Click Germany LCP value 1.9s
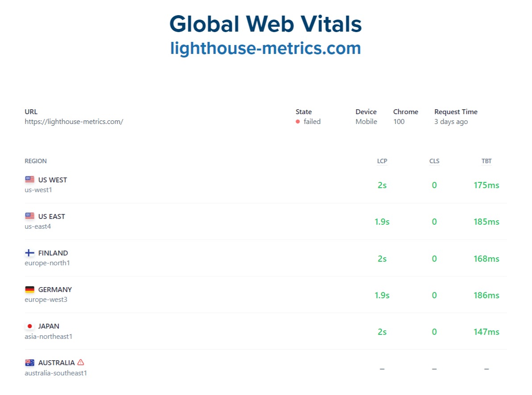The height and width of the screenshot is (395, 532). coord(382,295)
